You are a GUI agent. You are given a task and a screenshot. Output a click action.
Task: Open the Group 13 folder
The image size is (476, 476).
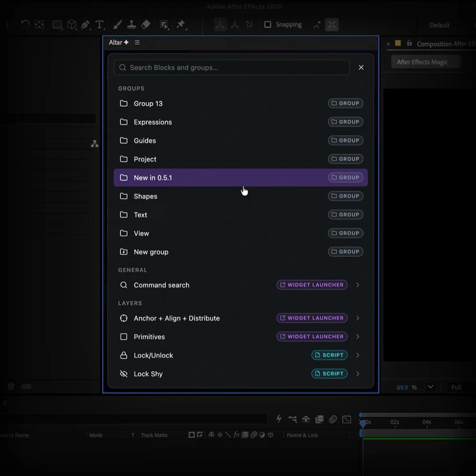tap(241, 104)
